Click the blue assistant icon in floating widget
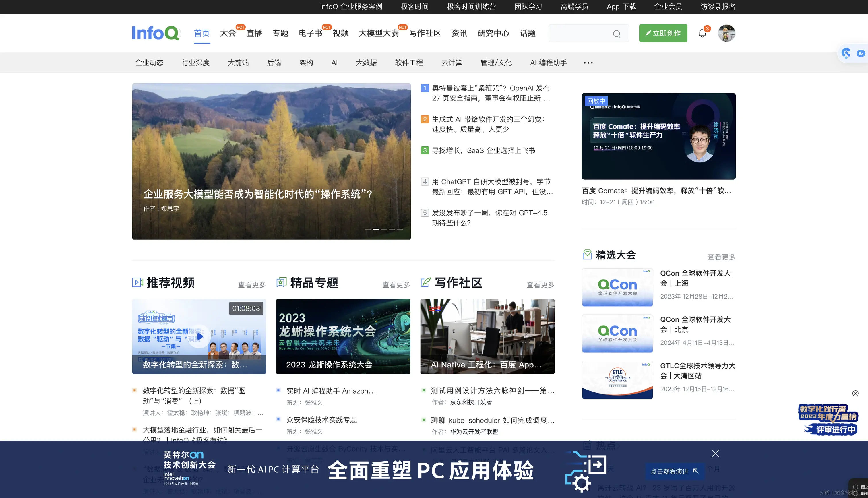The width and height of the screenshot is (868, 498). click(846, 53)
